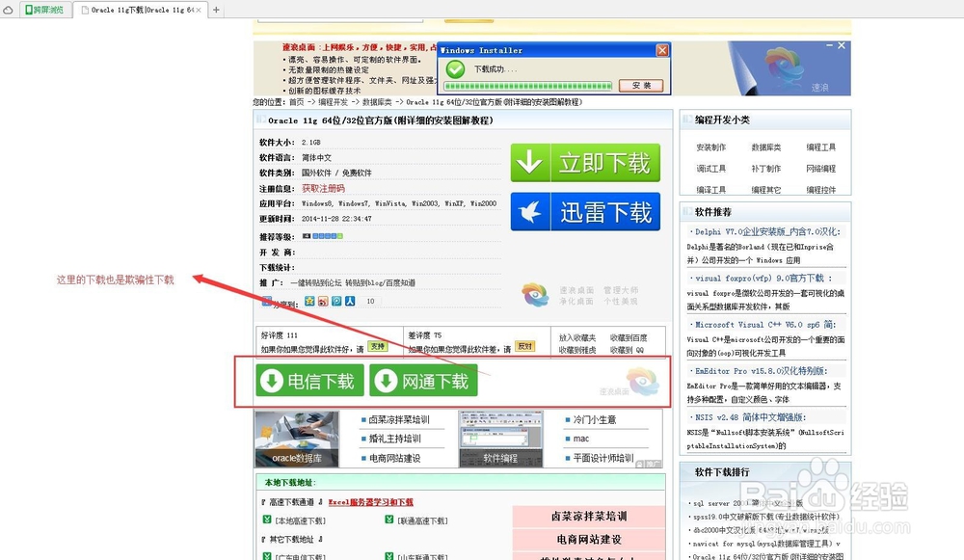Image resolution: width=964 pixels, height=560 pixels.
Task: Click the red Weibo share icon
Action: point(323,302)
